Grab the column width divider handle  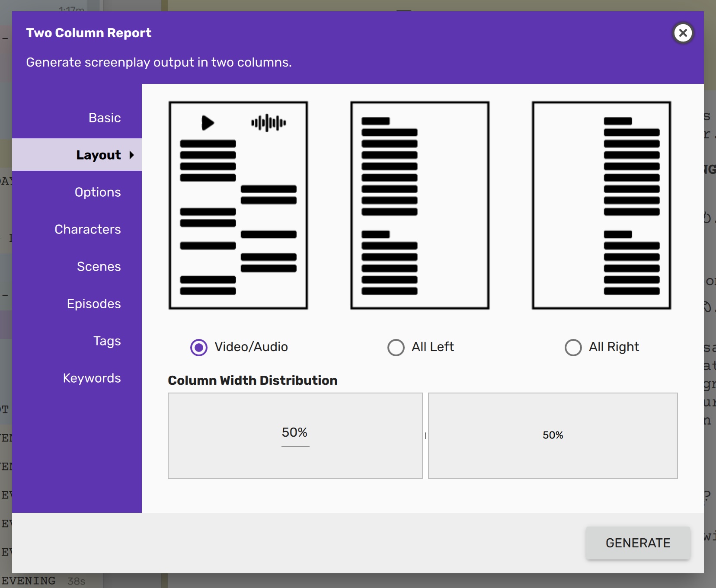425,436
